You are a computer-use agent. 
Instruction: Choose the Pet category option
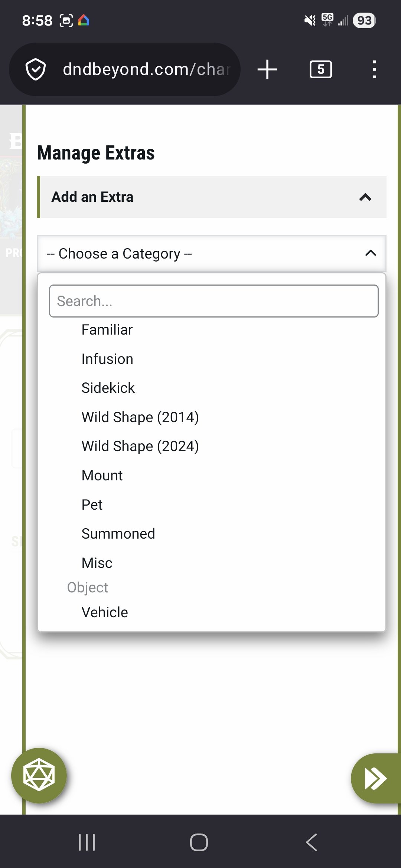point(92,504)
